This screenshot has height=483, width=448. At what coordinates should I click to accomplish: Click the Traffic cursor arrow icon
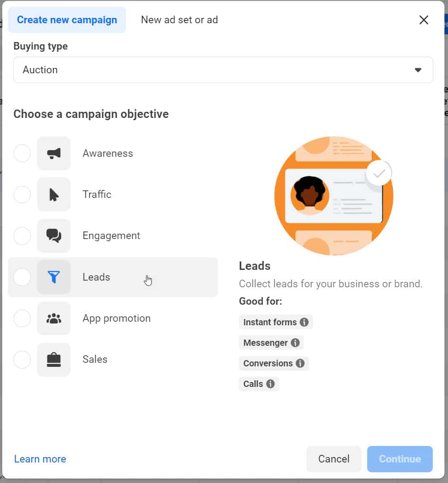click(x=54, y=194)
